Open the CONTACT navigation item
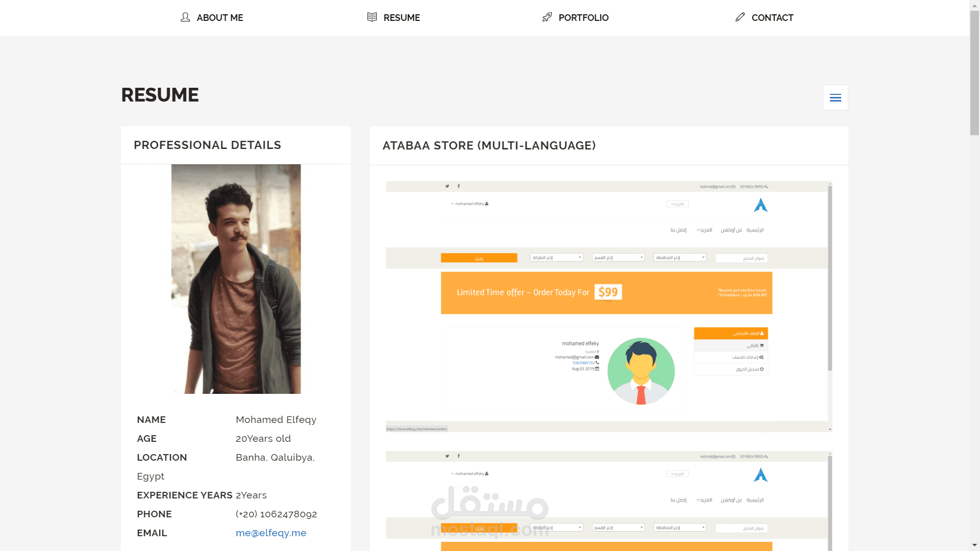980x551 pixels. pyautogui.click(x=772, y=18)
